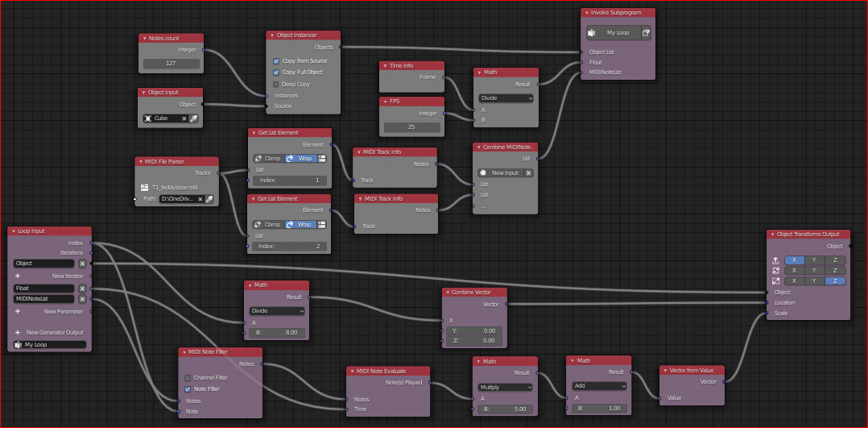Uncheck Copy from Source checkbox
Viewport: 868px width, 428px height.
[x=275, y=61]
